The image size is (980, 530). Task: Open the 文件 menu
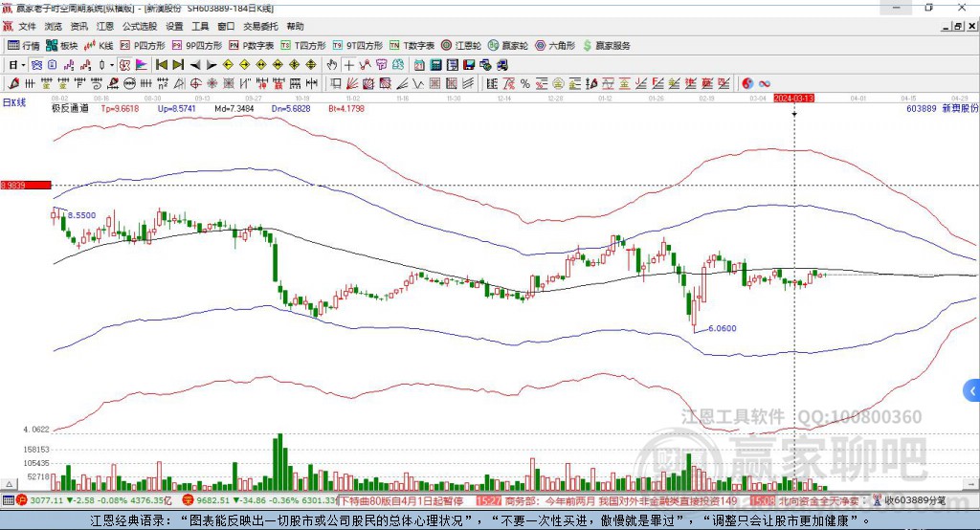tap(28, 26)
